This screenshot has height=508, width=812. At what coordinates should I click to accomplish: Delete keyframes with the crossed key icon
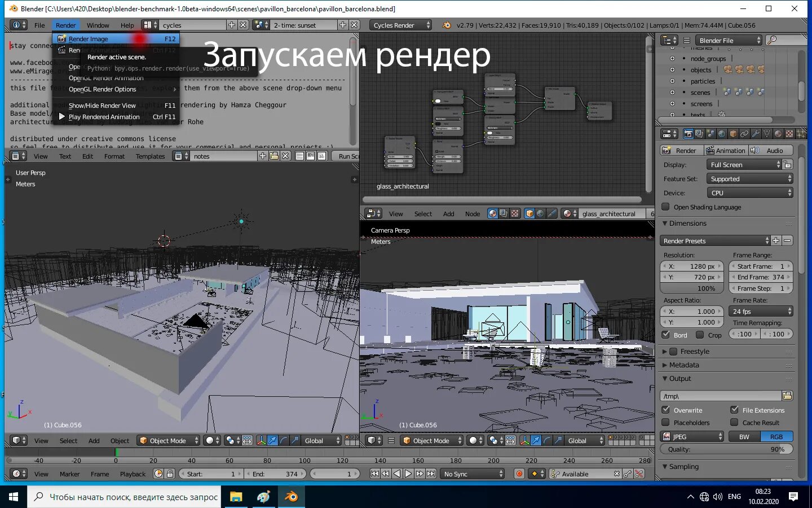click(639, 474)
